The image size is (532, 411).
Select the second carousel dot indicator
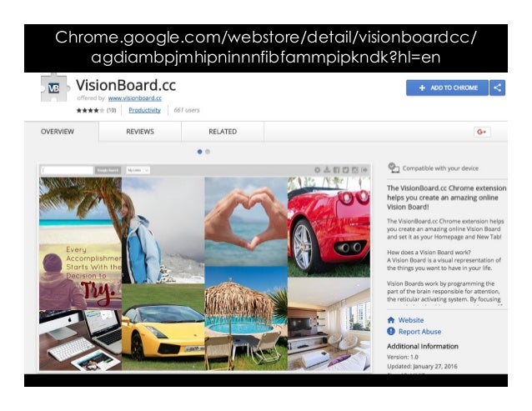tap(208, 152)
